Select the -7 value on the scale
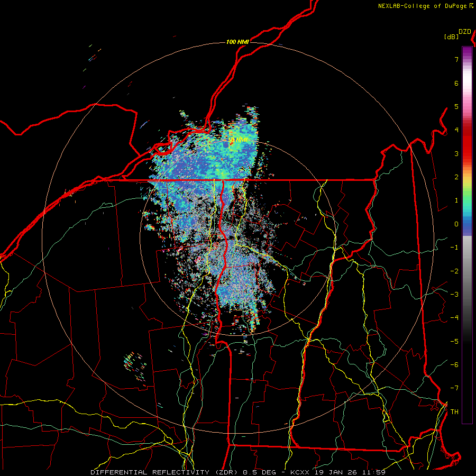476x476 pixels. pyautogui.click(x=454, y=388)
